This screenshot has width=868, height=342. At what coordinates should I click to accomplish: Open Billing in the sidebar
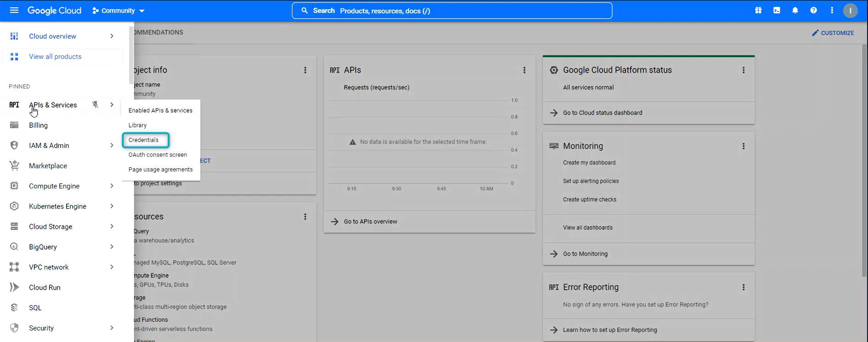38,125
